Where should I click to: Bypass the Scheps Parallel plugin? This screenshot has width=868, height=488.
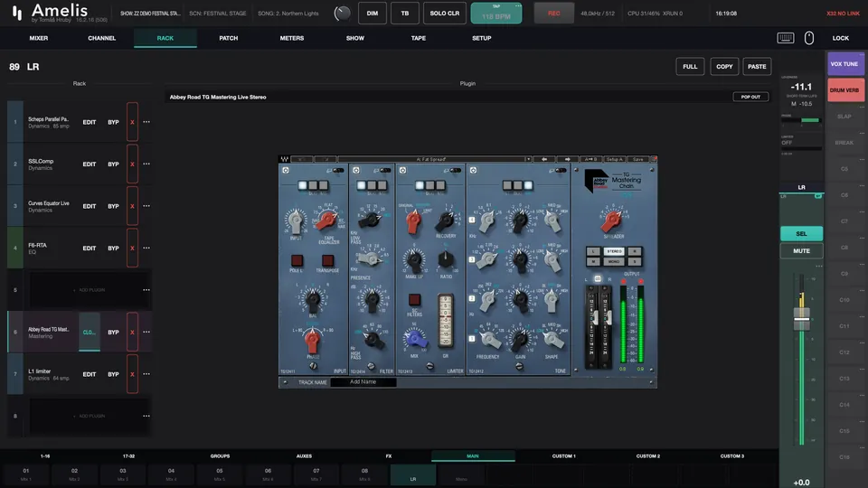click(x=114, y=122)
